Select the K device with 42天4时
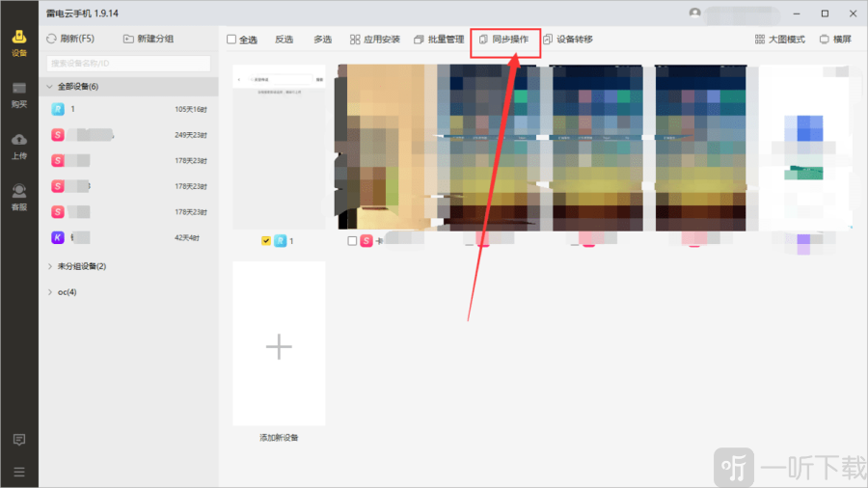Screen dimensions: 868x488 click(128, 237)
